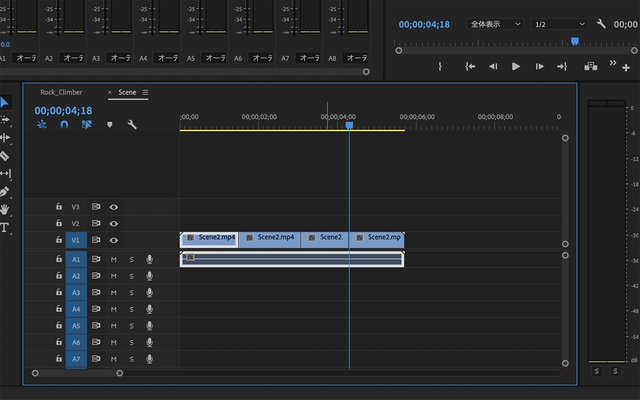The image size is (640, 400).
Task: Select the Scene sequence tab
Action: tap(127, 92)
